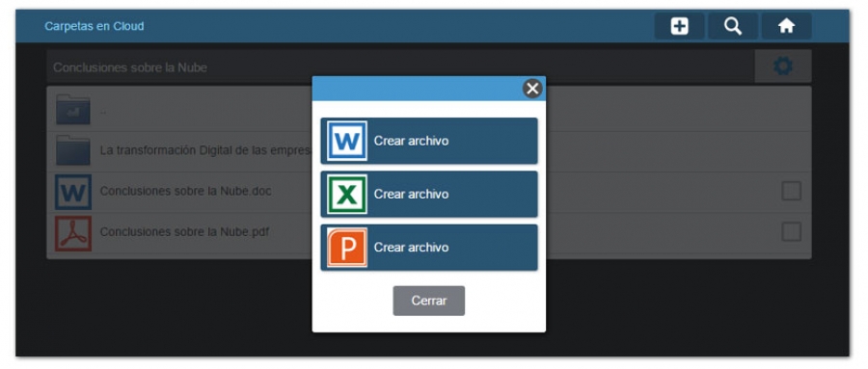This screenshot has height=369, width=868.
Task: Go home via the house icon
Action: [x=787, y=26]
